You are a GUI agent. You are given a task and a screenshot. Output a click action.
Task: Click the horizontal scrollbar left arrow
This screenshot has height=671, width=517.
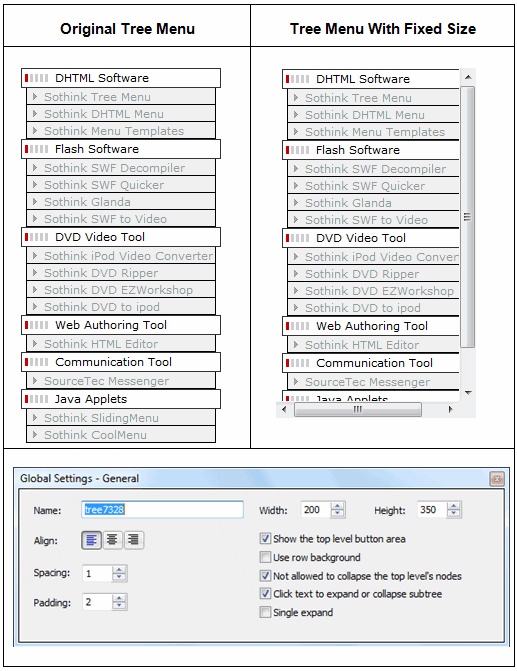tap(284, 410)
